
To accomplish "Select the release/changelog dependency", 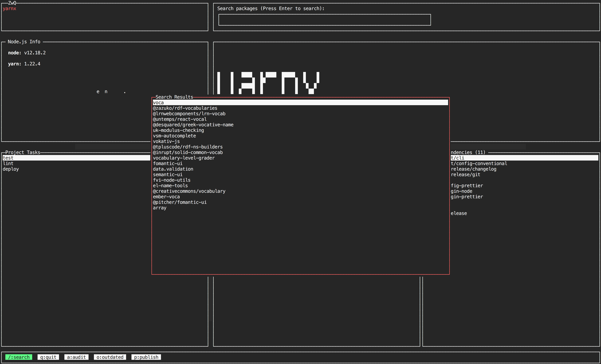I will point(473,169).
